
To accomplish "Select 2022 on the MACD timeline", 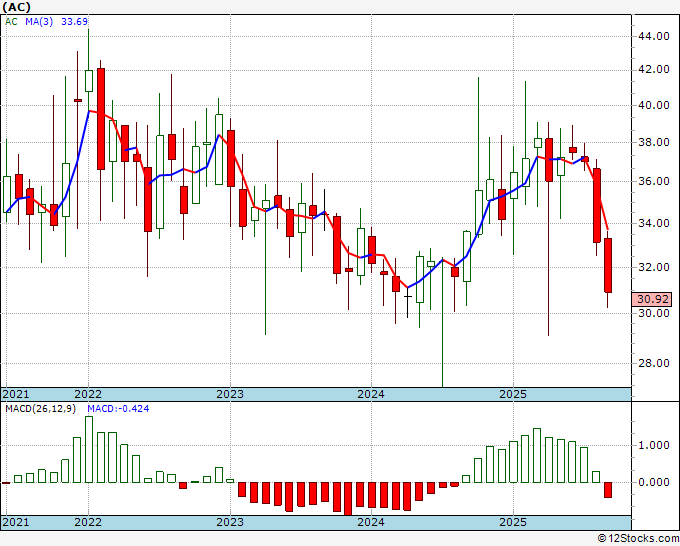I will (88, 522).
